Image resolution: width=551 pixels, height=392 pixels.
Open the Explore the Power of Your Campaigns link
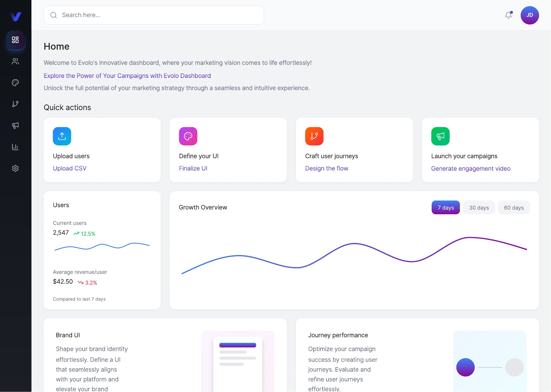pos(127,76)
